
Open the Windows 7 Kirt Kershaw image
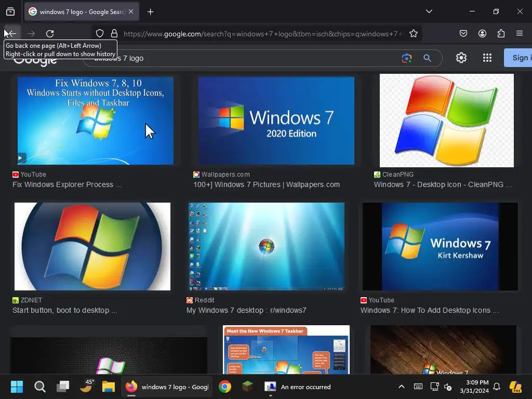[x=440, y=246]
